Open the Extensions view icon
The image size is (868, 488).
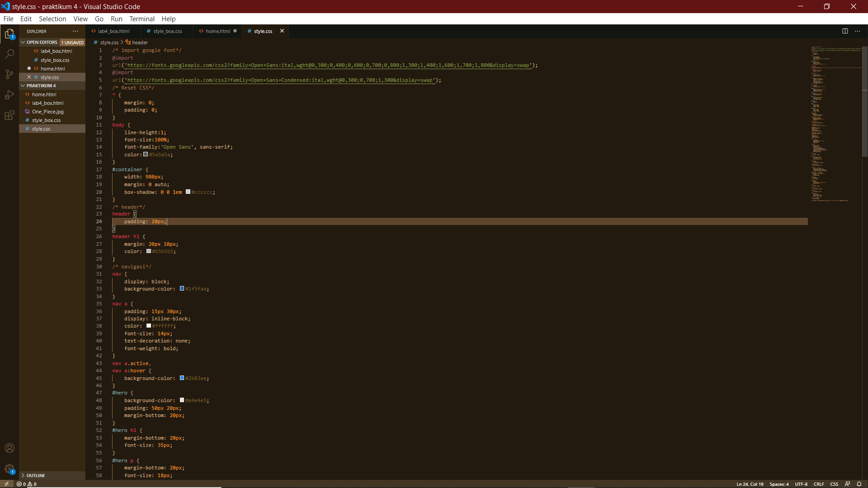[9, 115]
